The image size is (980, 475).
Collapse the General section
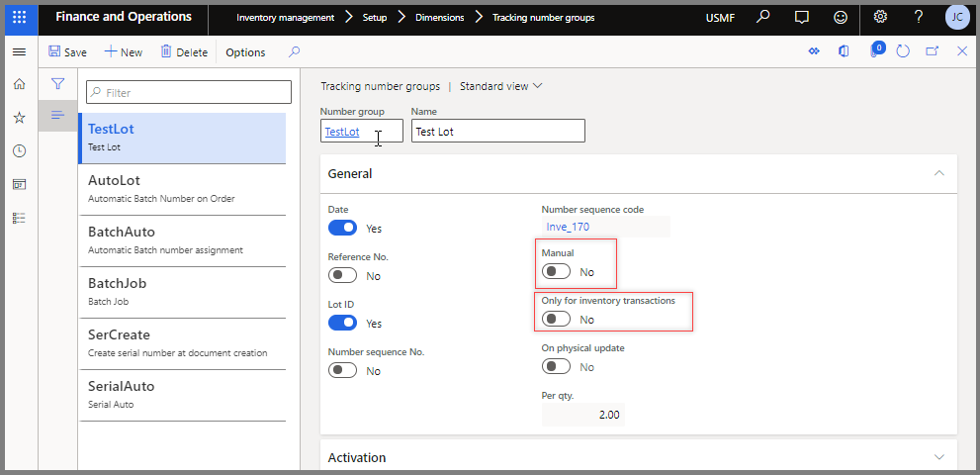[x=938, y=173]
